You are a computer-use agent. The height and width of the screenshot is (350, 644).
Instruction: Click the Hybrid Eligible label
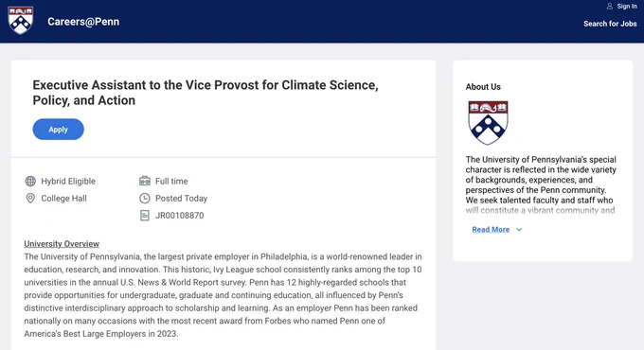pyautogui.click(x=68, y=181)
